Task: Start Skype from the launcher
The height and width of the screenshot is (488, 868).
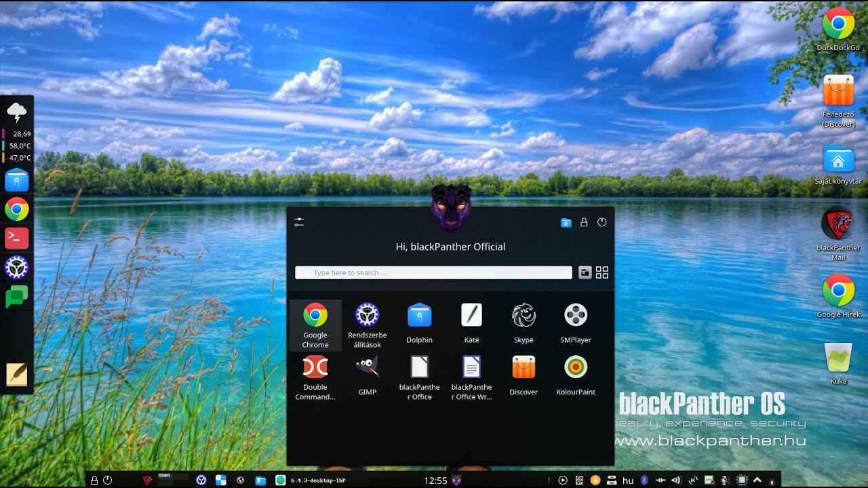Action: (524, 325)
